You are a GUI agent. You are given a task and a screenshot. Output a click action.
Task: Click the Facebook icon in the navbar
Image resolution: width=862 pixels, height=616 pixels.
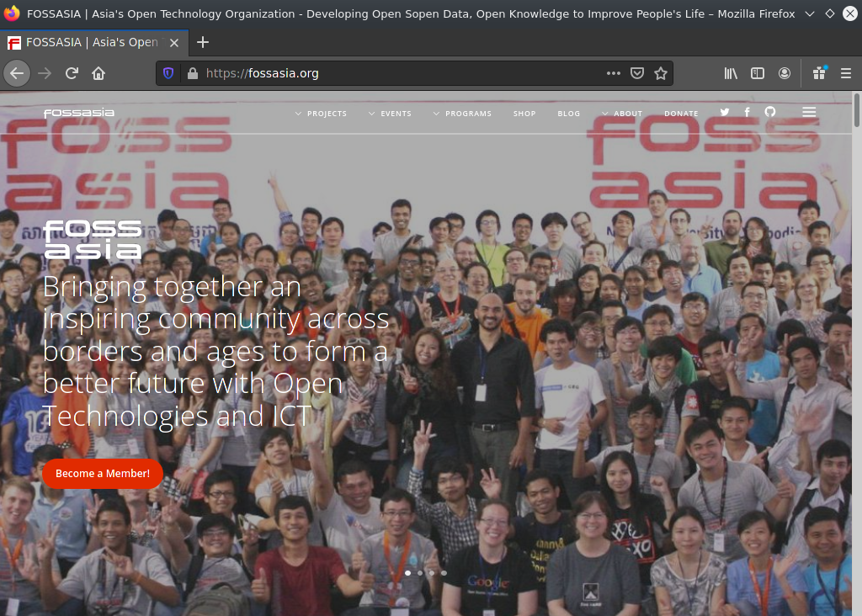747,112
